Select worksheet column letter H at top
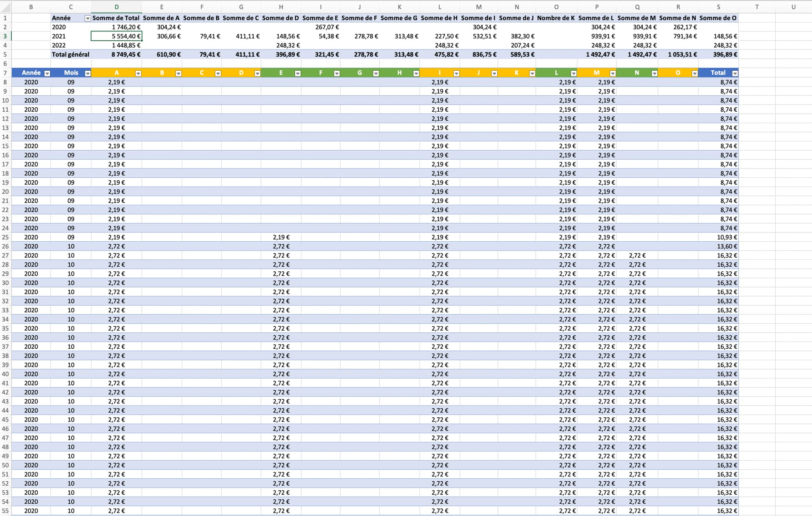 (281, 7)
